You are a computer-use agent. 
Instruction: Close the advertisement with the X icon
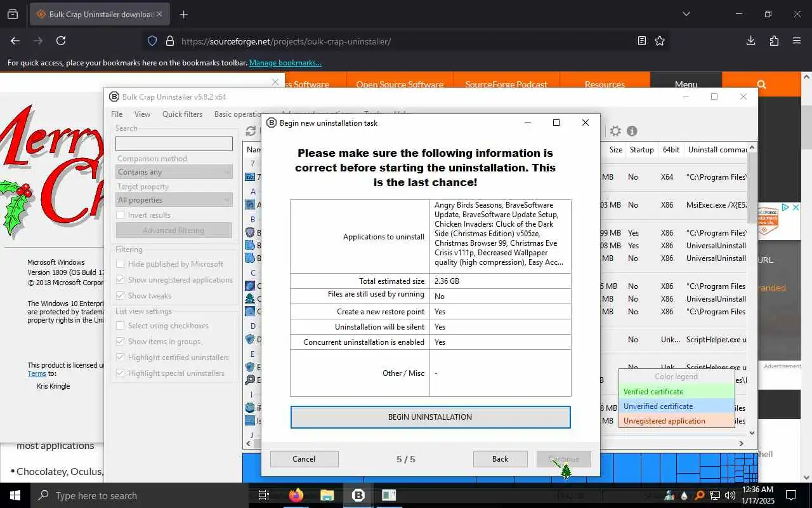pyautogui.click(x=796, y=208)
